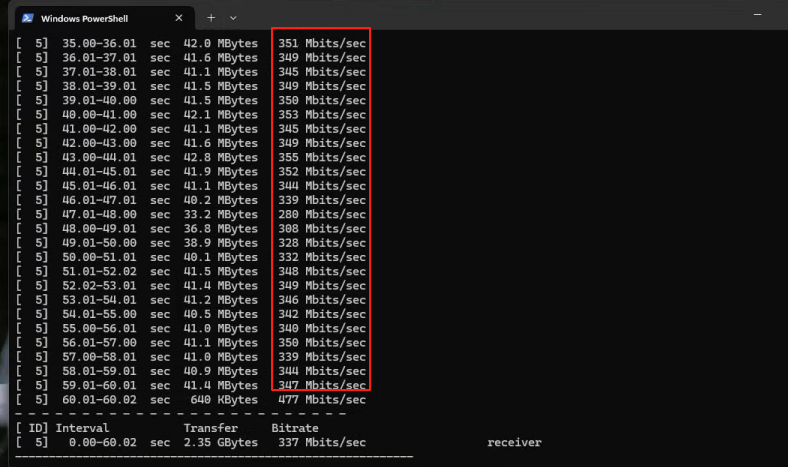Screen dimensions: 788x467
Task: Click the 35.00-36.01 interval text
Action: point(99,43)
